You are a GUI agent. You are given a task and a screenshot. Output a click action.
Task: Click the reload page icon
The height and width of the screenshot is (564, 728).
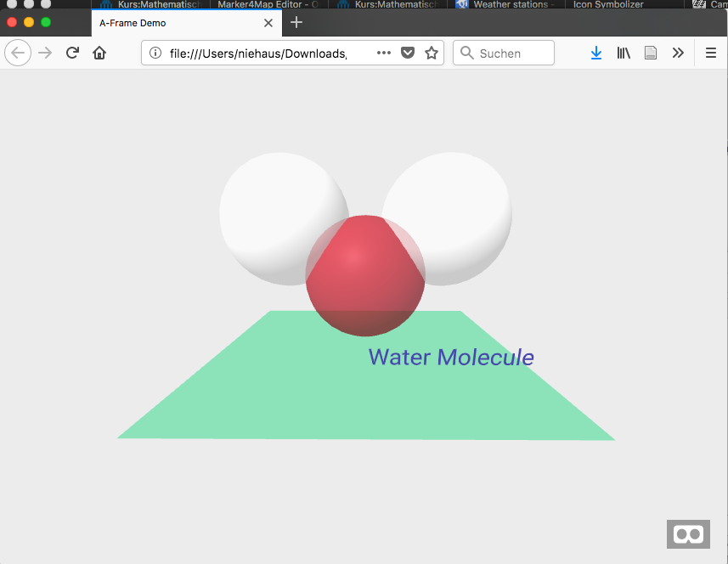[x=71, y=53]
